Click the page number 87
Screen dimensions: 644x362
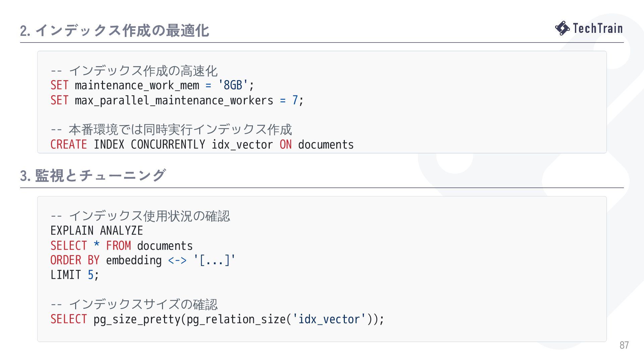(624, 345)
